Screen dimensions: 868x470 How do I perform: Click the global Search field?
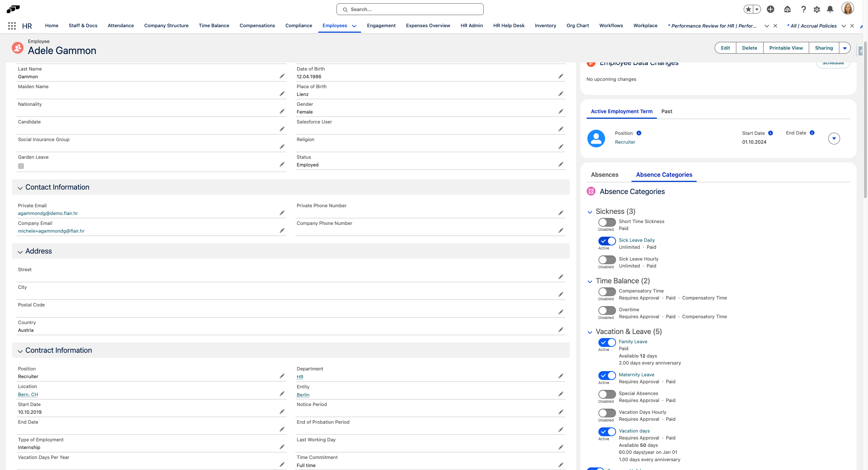pyautogui.click(x=410, y=10)
